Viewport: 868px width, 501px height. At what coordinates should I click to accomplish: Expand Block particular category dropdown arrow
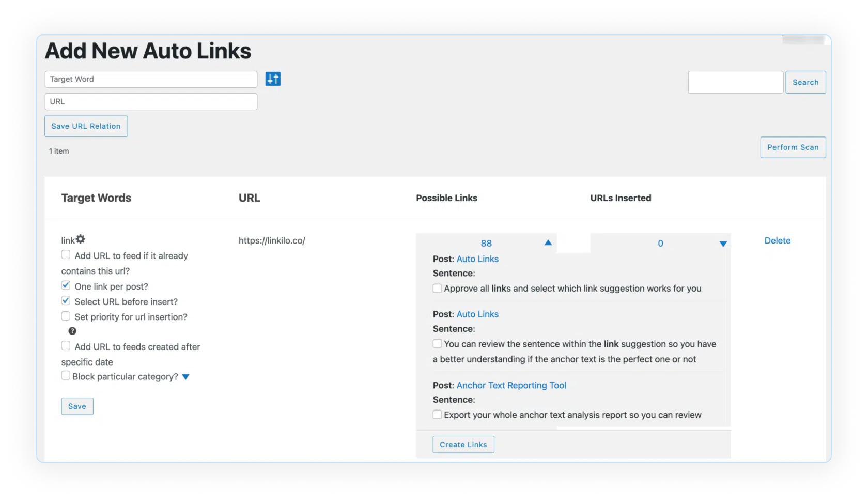pos(186,377)
